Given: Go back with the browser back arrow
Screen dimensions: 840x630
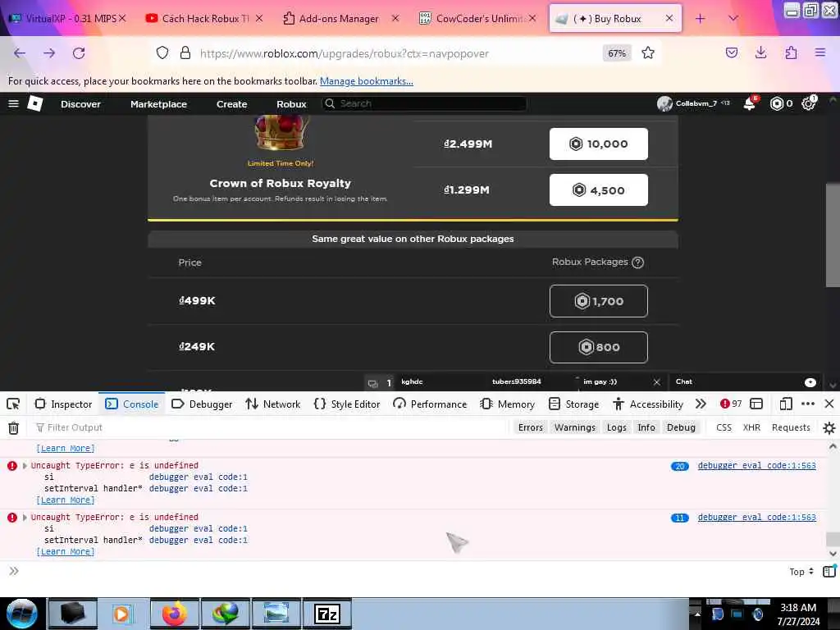Looking at the screenshot, I should (20, 53).
